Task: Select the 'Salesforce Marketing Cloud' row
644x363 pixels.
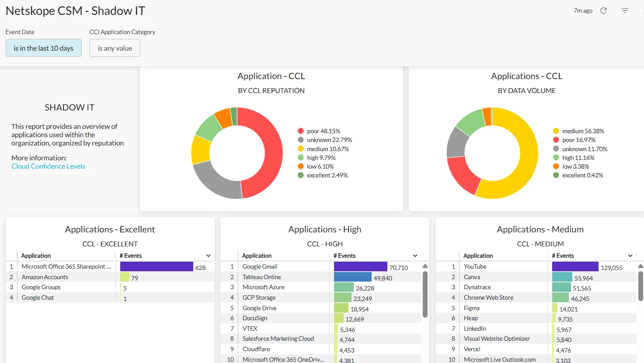Action: (320, 339)
